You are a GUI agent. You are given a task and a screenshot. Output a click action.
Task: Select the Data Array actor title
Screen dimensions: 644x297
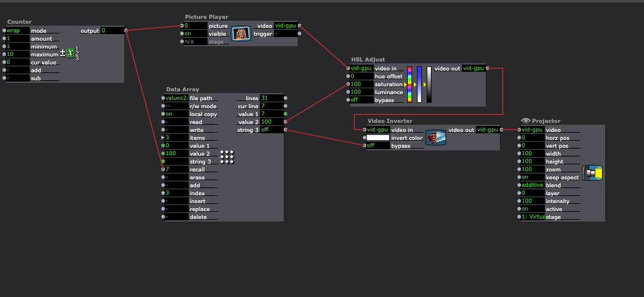tap(182, 89)
